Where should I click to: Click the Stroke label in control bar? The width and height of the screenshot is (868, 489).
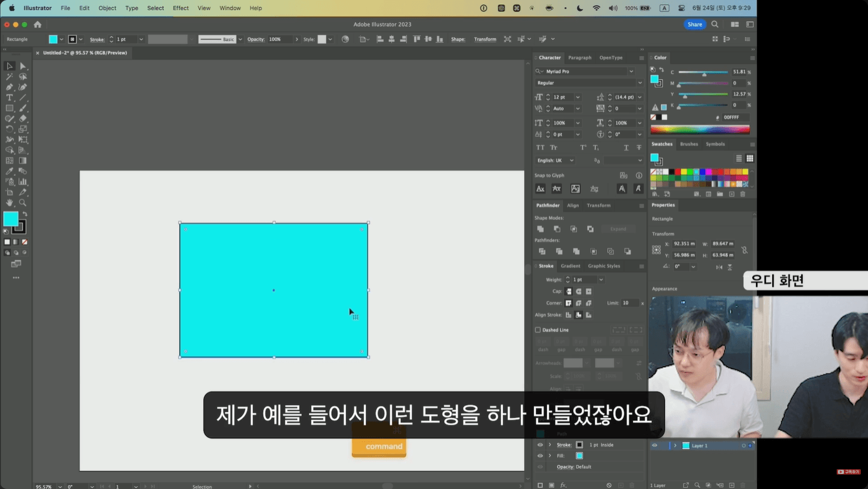pos(97,39)
